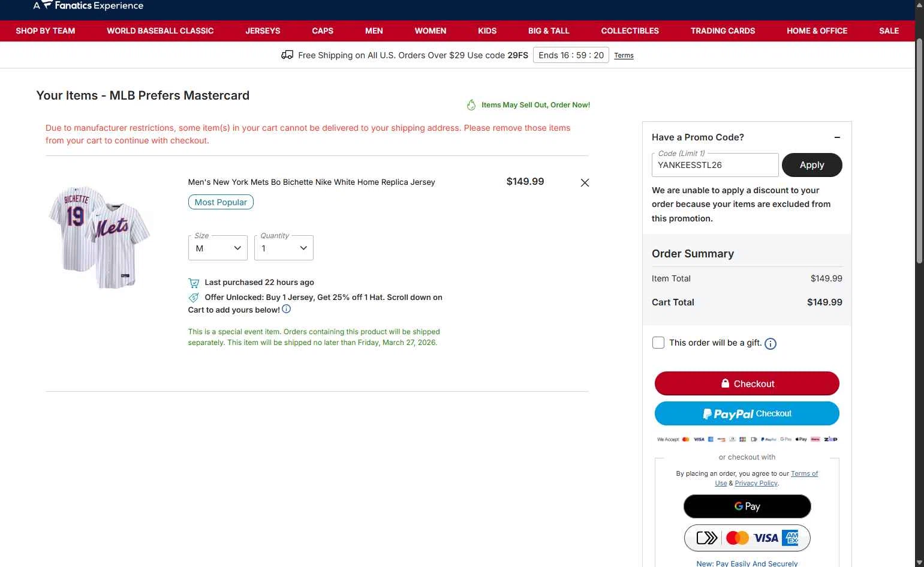Remove the Mets jersey with X icon

pyautogui.click(x=585, y=182)
